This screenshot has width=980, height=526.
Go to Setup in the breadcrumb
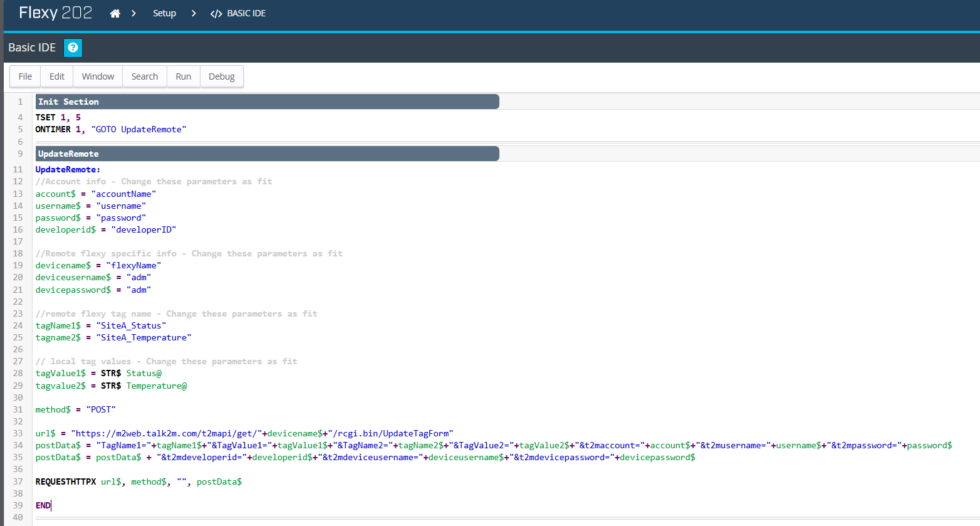[164, 13]
